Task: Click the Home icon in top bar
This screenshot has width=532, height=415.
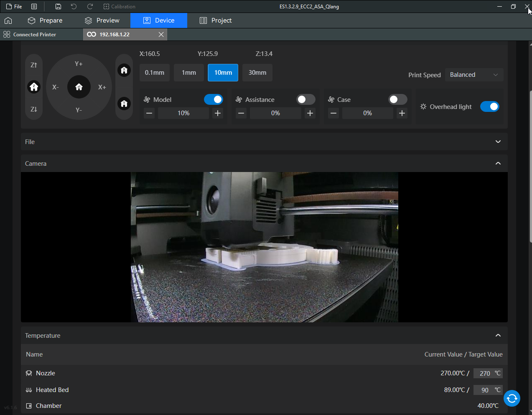Action: [x=8, y=20]
